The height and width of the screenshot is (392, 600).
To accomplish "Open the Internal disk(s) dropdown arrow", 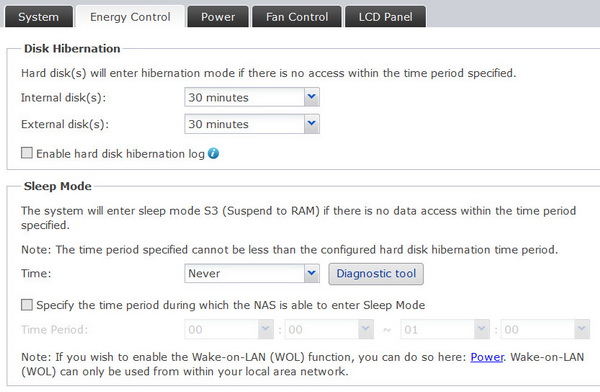I will coord(312,97).
